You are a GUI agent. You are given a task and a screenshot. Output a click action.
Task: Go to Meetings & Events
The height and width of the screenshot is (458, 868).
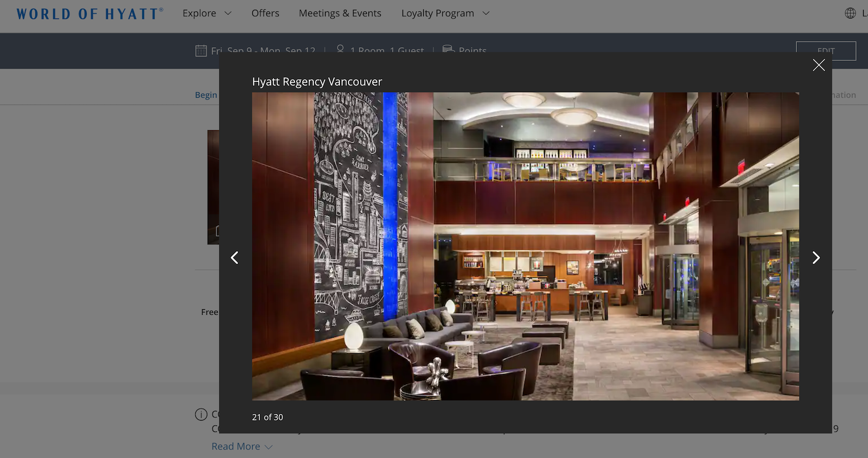(x=340, y=13)
